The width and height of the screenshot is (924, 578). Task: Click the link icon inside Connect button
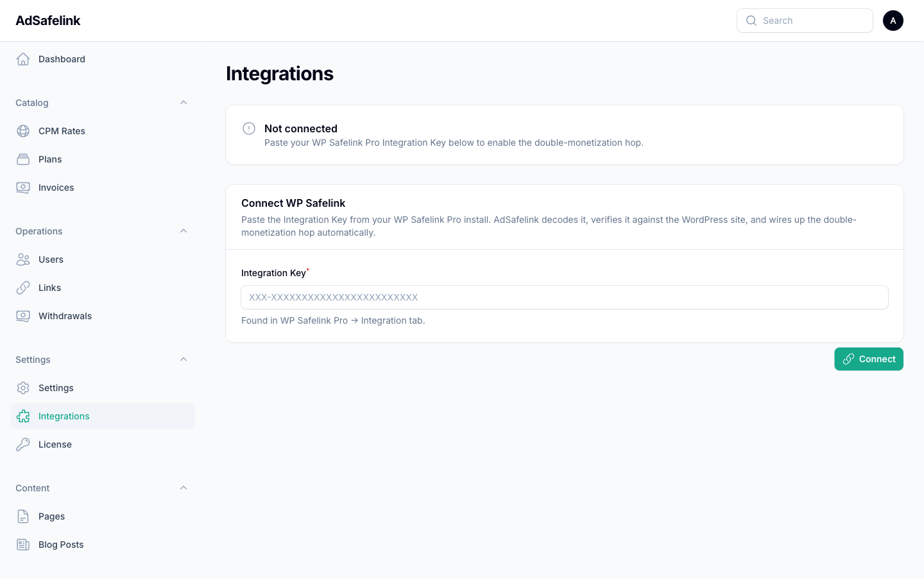coord(848,359)
